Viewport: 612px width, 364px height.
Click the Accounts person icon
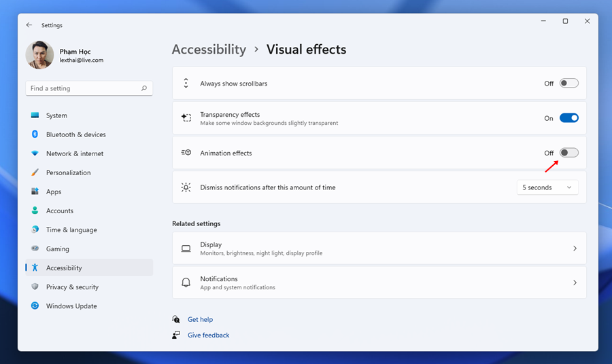pyautogui.click(x=35, y=211)
